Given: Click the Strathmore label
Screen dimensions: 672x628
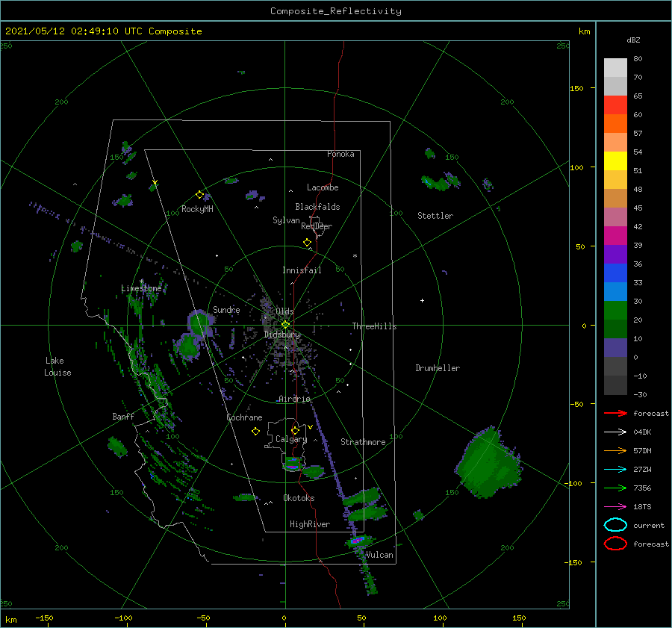Looking at the screenshot, I should coord(363,442).
